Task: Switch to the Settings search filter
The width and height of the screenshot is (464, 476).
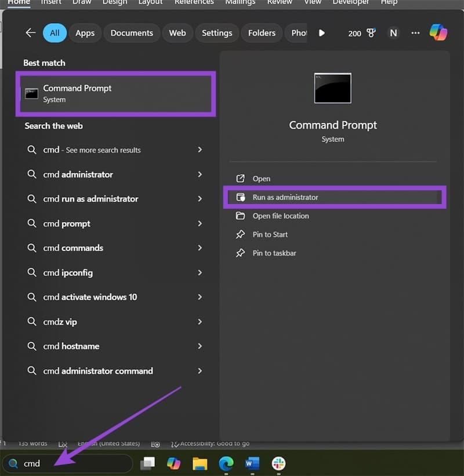Action: point(217,33)
